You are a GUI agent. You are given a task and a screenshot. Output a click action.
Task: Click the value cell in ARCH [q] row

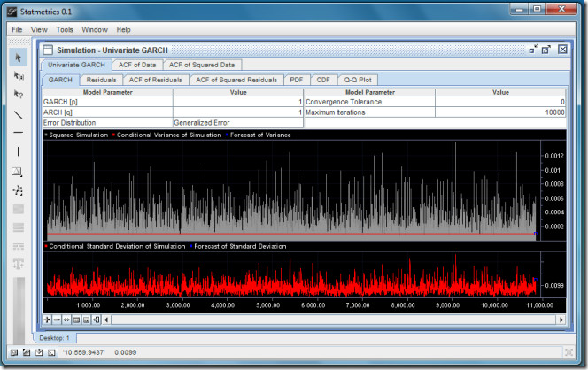(238, 112)
